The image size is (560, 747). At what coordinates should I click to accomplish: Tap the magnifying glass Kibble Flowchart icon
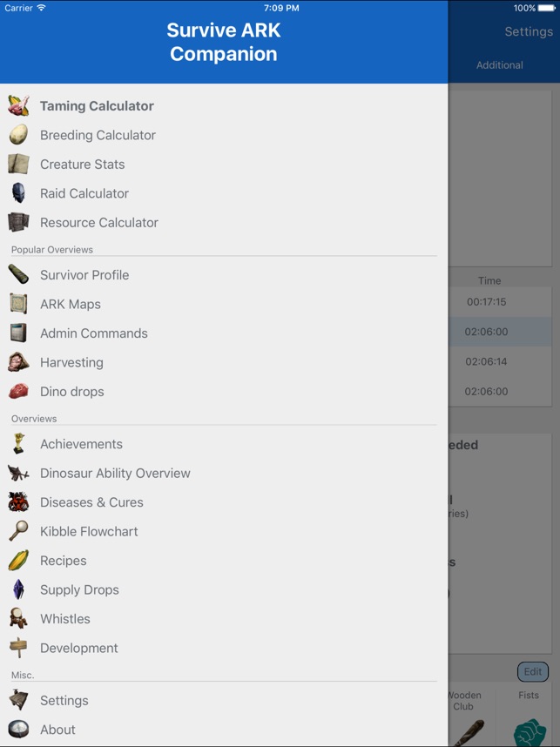18,531
